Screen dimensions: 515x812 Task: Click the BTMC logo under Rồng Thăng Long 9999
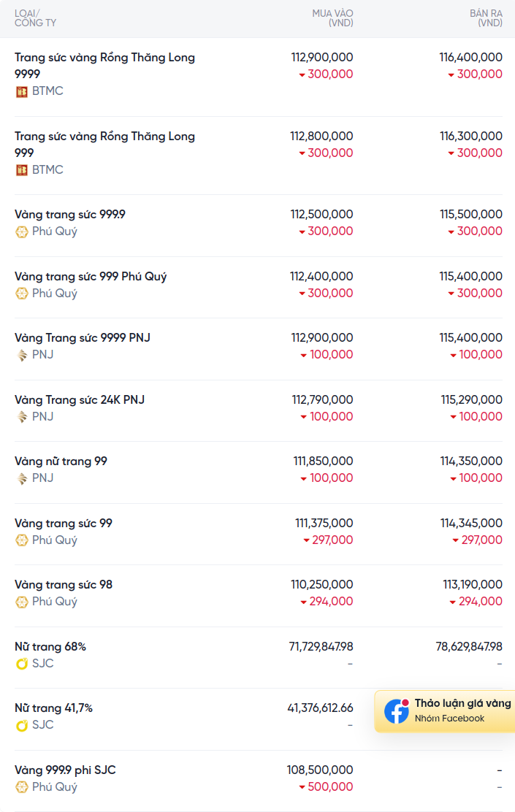point(21,92)
